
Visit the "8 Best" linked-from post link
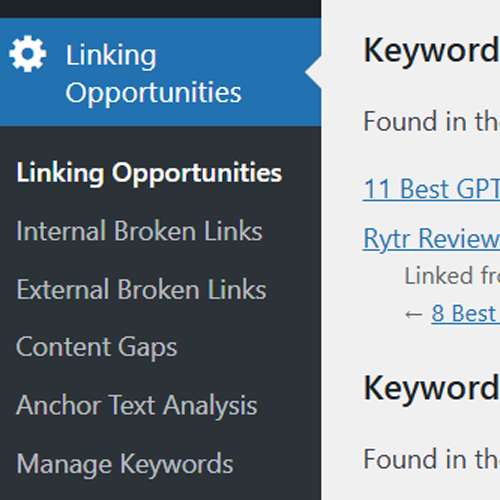pos(466,314)
